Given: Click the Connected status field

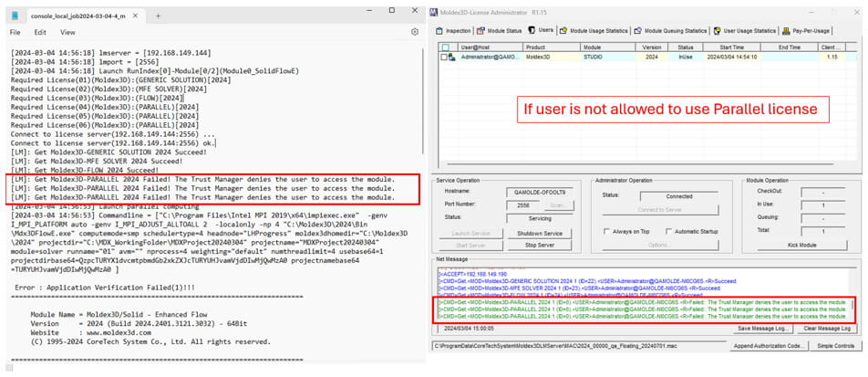Looking at the screenshot, I should click(x=678, y=196).
